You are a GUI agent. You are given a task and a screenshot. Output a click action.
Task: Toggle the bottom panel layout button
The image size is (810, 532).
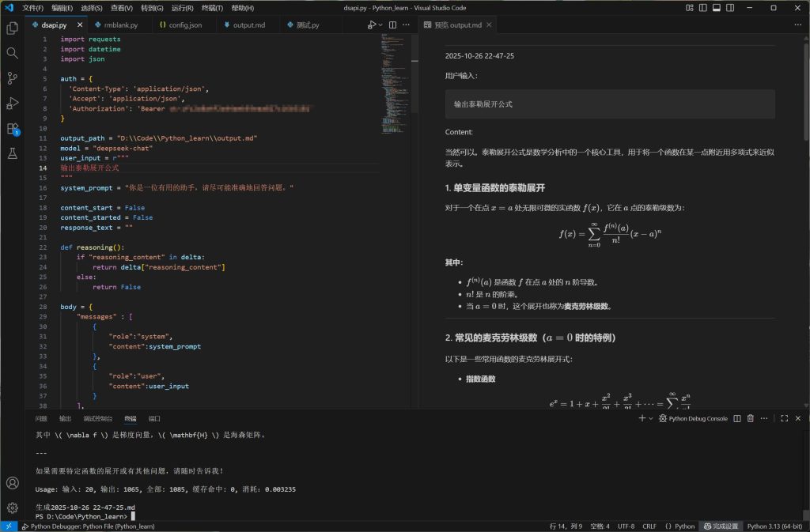tap(717, 8)
